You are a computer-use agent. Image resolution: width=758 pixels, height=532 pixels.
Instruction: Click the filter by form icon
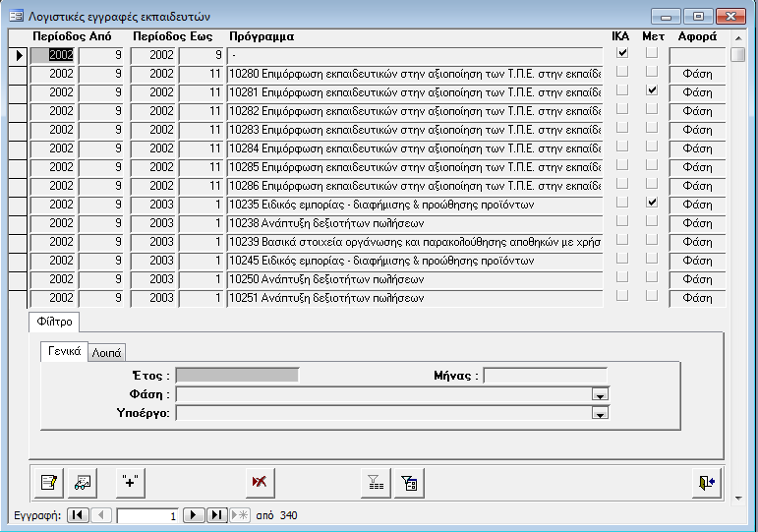coord(409,482)
